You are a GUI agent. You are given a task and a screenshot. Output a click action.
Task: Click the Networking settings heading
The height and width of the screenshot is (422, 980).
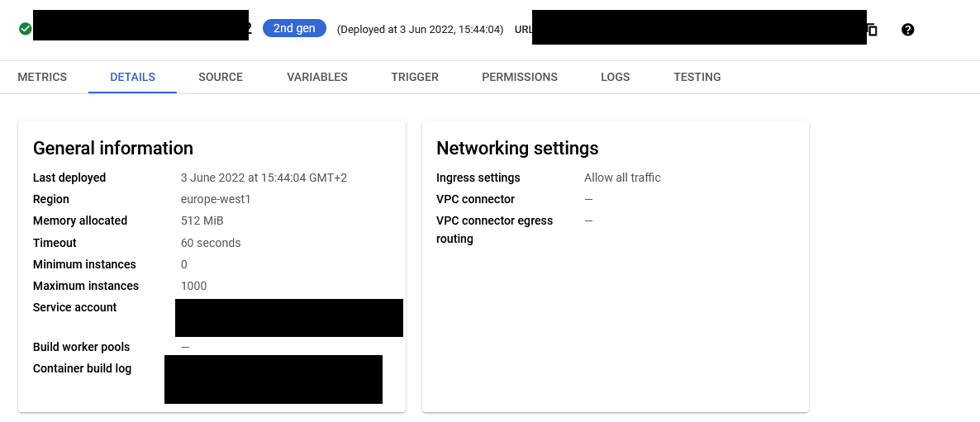[517, 148]
